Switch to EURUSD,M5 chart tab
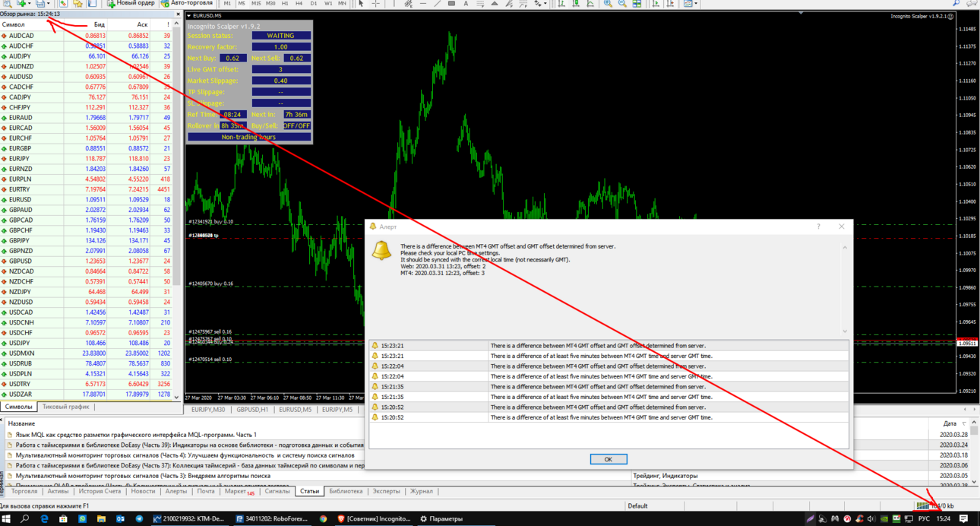This screenshot has height=526, width=980. pyautogui.click(x=295, y=410)
